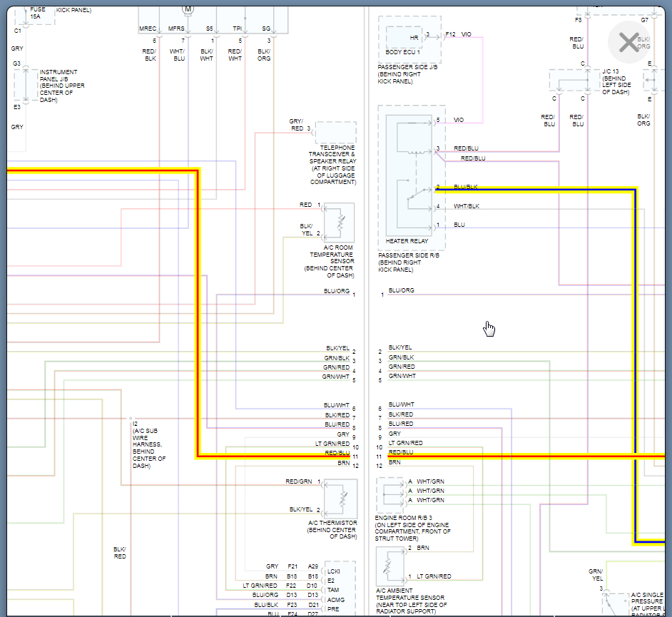Select the J/C 13 junction connector symbol
This screenshot has width=672, height=617.
click(x=572, y=81)
